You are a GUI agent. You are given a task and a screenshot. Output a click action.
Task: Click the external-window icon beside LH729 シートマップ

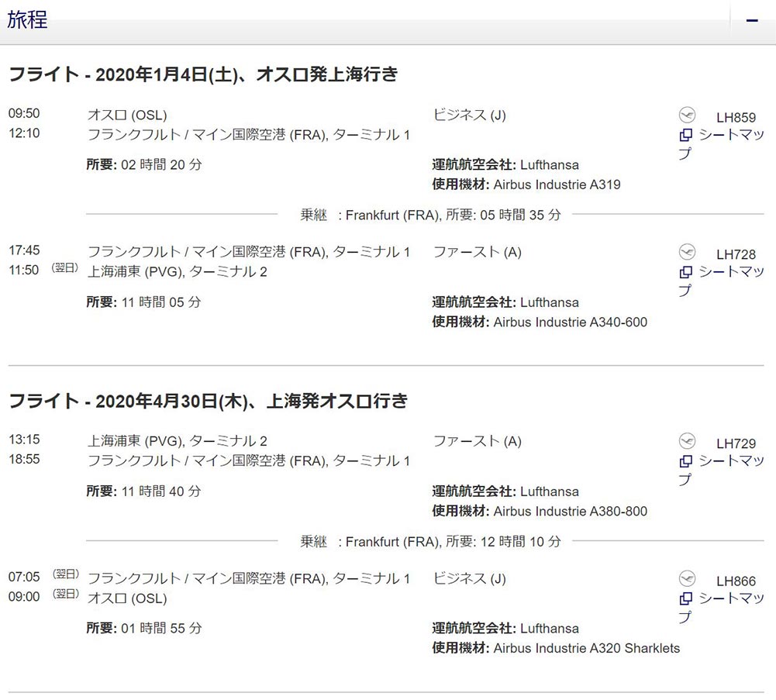685,461
